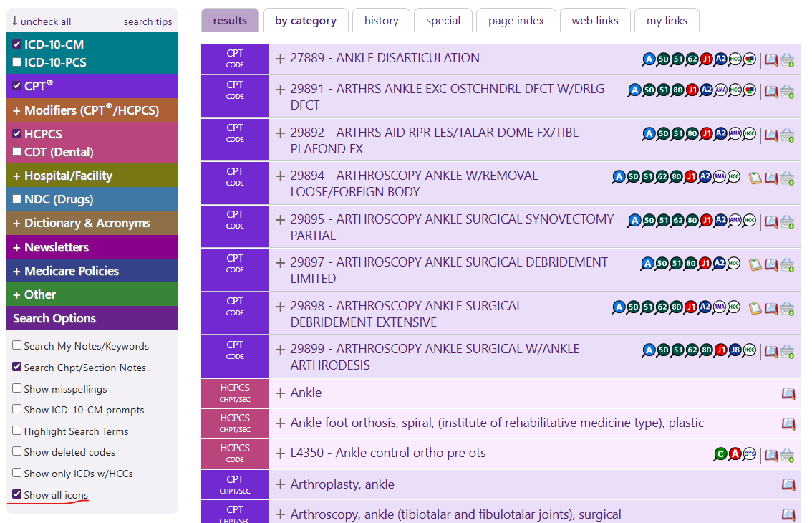812x523 pixels.
Task: Switch to the by category tab
Action: (306, 21)
